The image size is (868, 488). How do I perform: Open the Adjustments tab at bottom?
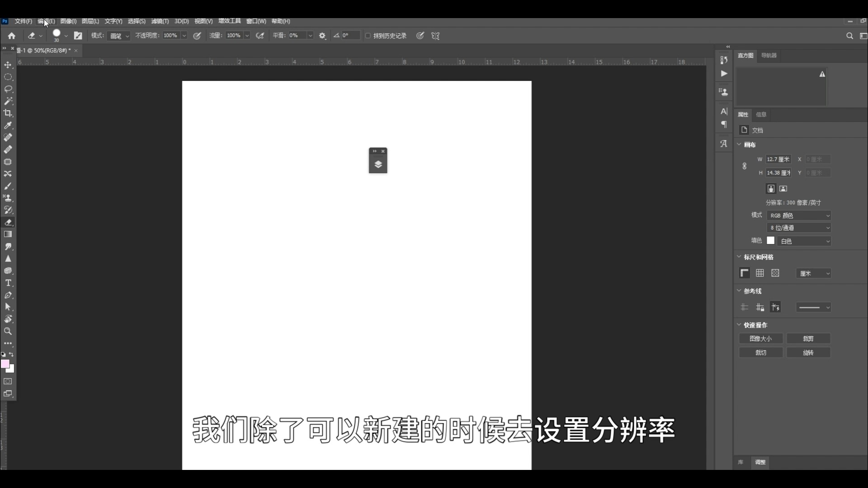click(760, 462)
